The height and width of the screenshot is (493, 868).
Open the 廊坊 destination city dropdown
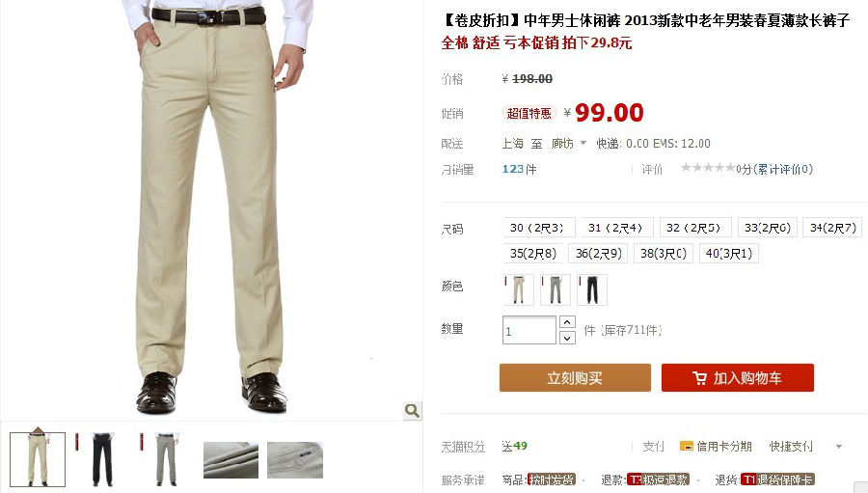569,144
